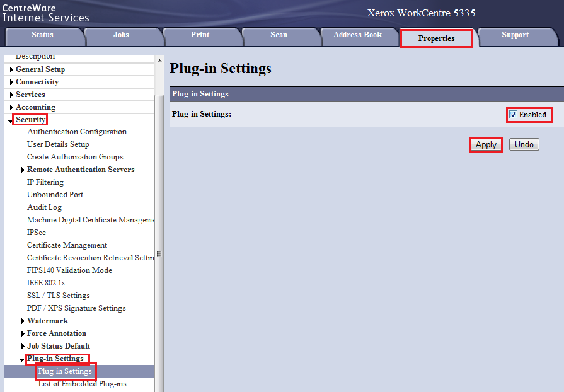Select IP Filtering in the sidebar
The width and height of the screenshot is (564, 392).
click(45, 182)
